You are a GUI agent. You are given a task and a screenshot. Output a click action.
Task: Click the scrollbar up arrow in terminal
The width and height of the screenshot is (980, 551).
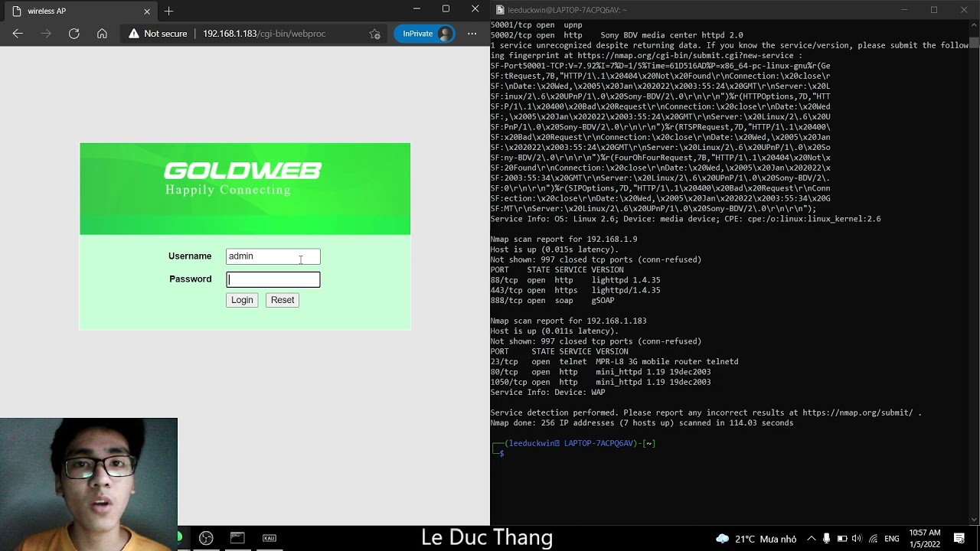974,24
